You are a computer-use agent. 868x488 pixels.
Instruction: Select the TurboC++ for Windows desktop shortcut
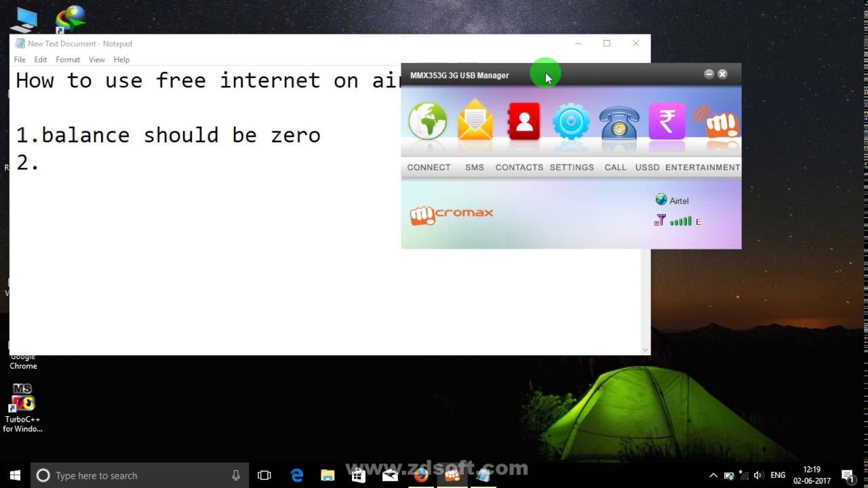coord(22,408)
